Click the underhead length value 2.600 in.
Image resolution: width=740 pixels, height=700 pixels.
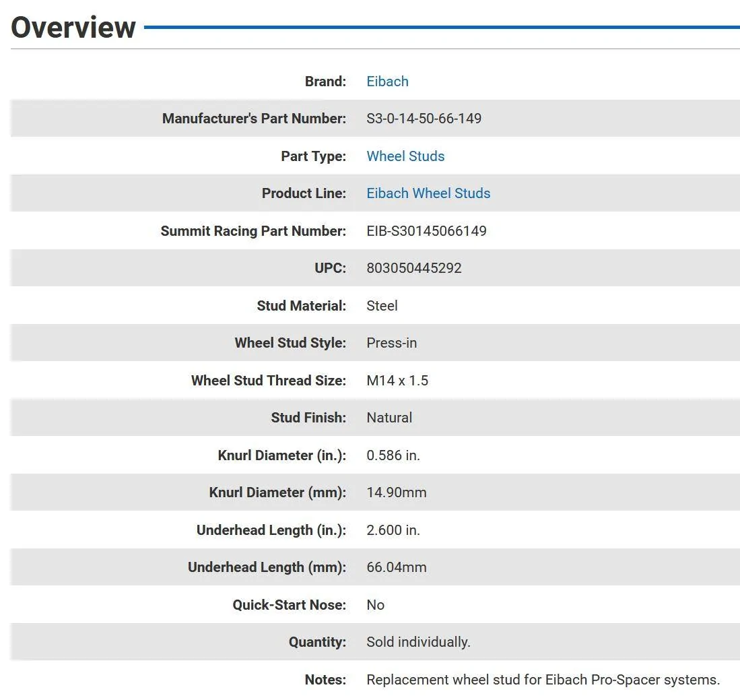[x=393, y=530]
